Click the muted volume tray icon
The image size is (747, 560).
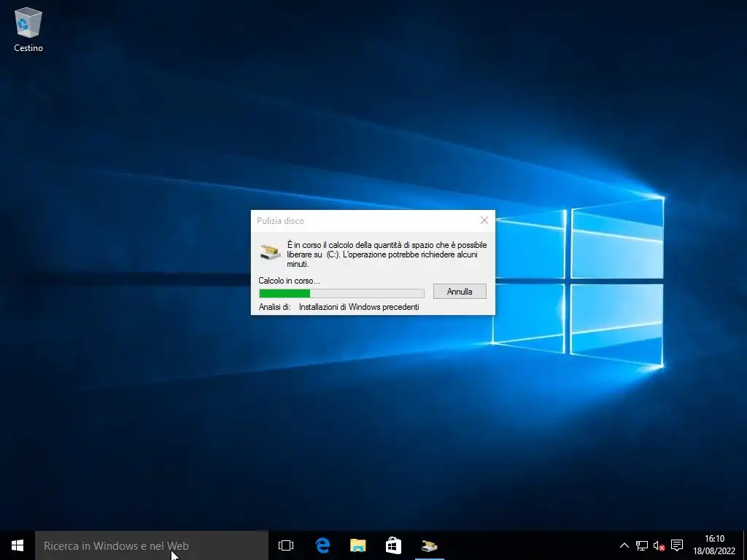click(x=659, y=545)
